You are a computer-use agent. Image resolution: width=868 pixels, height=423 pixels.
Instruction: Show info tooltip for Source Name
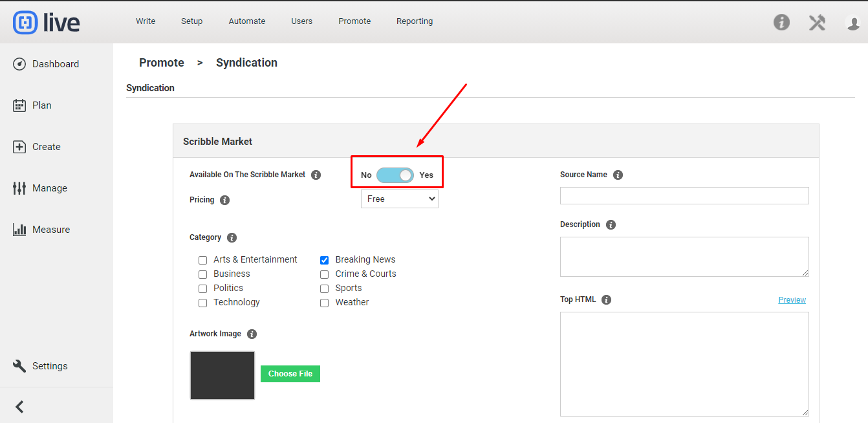[618, 175]
